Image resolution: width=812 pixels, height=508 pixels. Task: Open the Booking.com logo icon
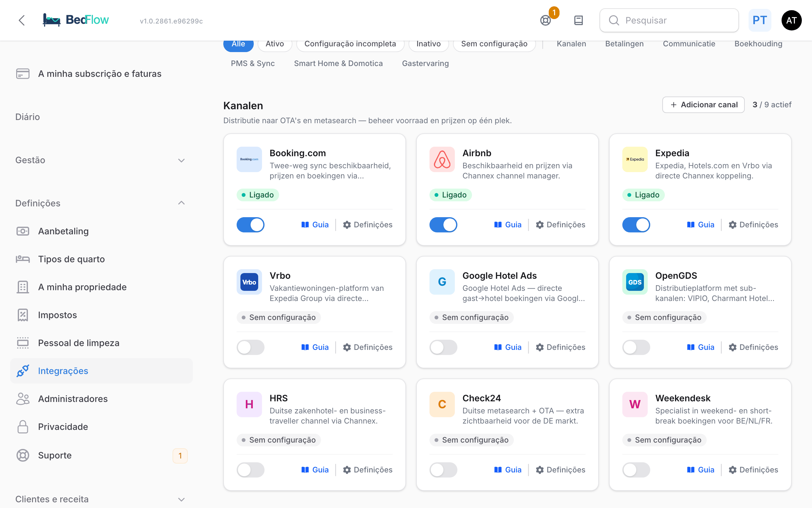pyautogui.click(x=249, y=159)
